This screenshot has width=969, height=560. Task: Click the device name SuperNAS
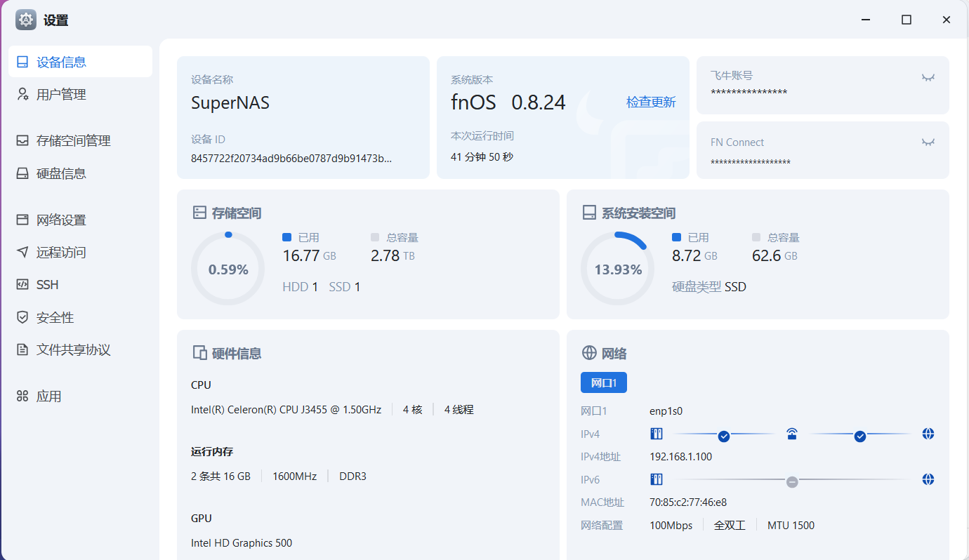230,102
